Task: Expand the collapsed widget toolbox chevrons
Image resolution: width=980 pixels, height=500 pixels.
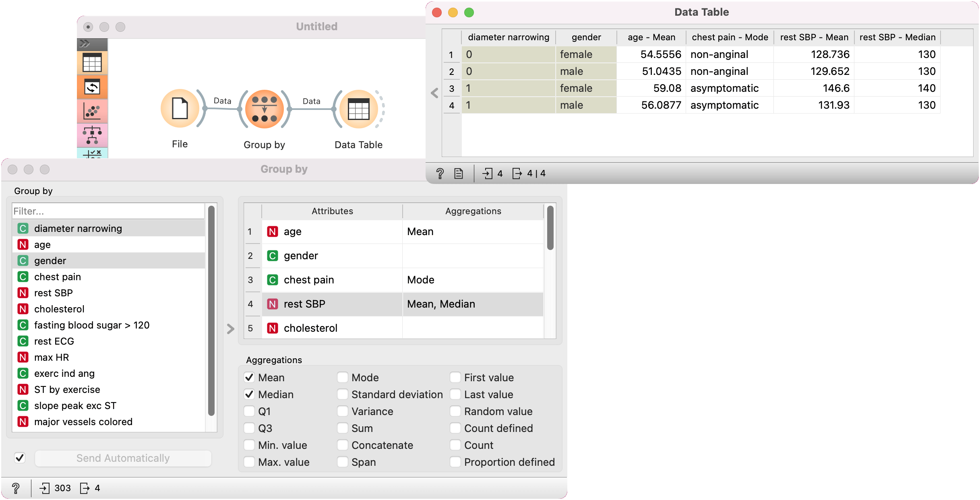Action: coord(85,43)
